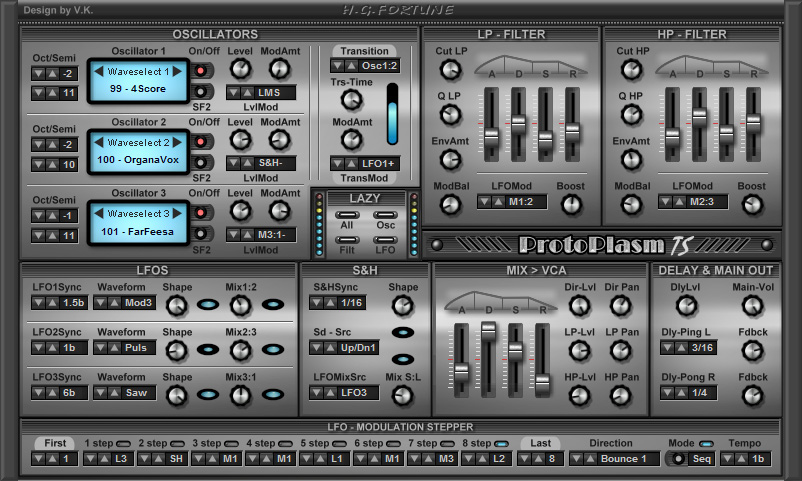Click the Dly-Ping L Fdbck knob
The image size is (802, 481).
[752, 351]
